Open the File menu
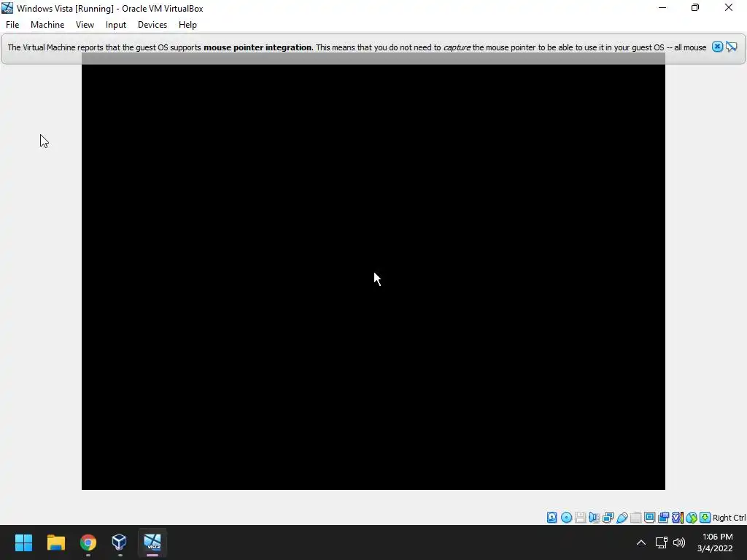 click(12, 25)
